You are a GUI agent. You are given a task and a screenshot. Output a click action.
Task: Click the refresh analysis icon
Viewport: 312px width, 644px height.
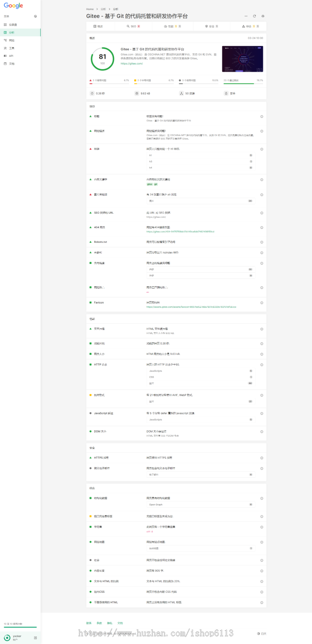(254, 16)
